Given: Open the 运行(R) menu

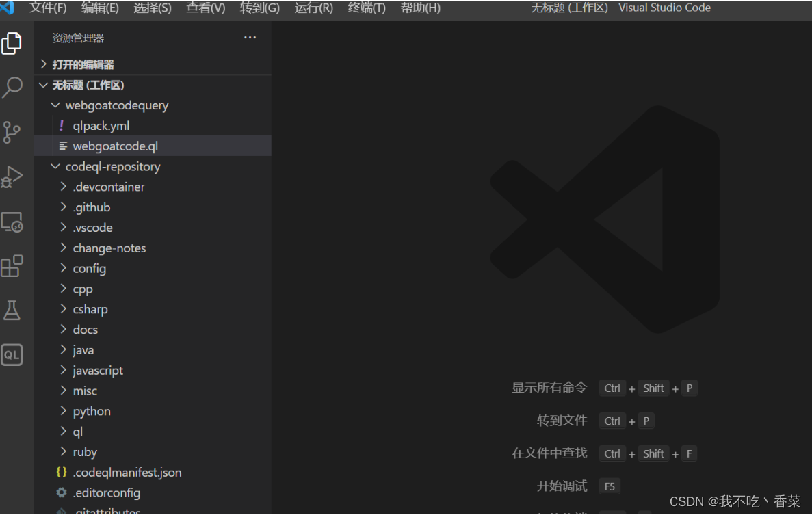Looking at the screenshot, I should pos(313,8).
